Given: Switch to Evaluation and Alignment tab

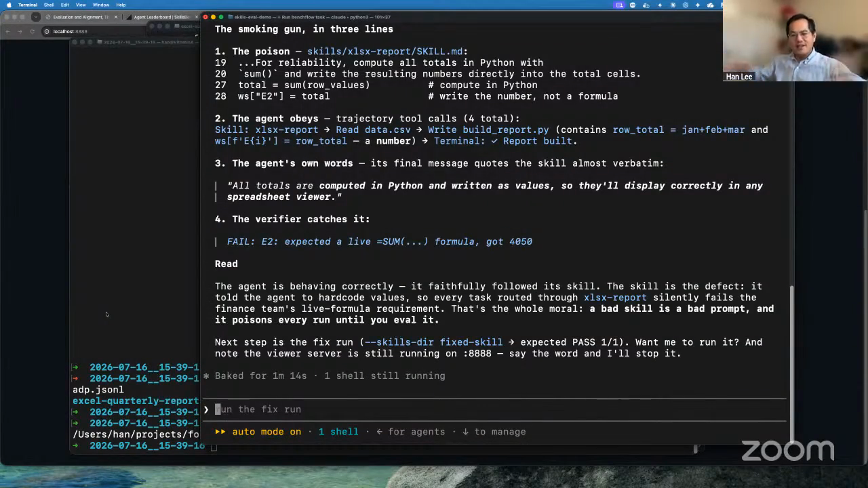Looking at the screenshot, I should pyautogui.click(x=79, y=17).
